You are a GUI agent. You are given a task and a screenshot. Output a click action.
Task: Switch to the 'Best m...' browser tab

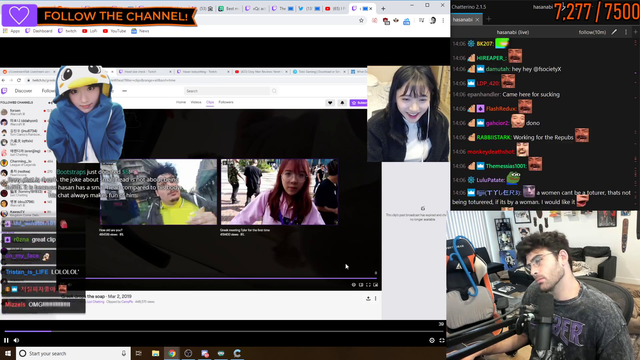tap(230, 9)
